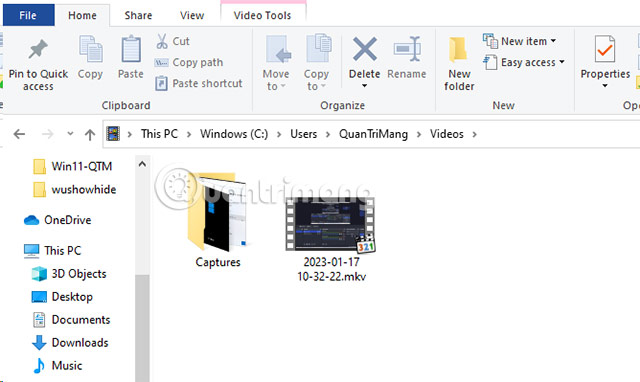Viewport: 640px width, 382px height.
Task: Click the navigation pane scroll up arrow
Action: 142,164
